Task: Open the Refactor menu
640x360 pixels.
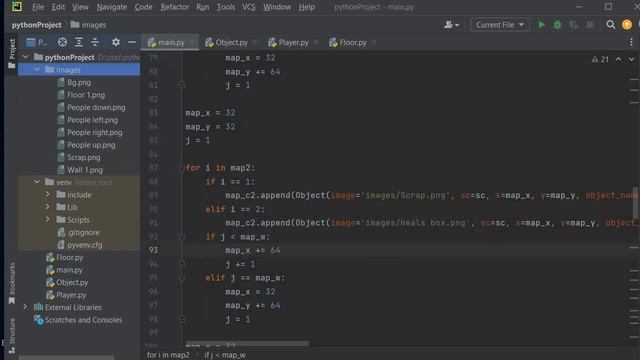Action: [x=175, y=7]
